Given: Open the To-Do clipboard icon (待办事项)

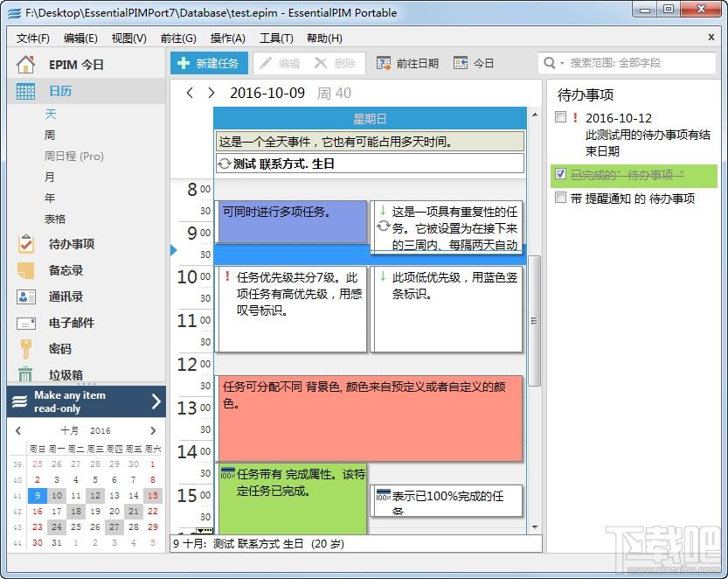Looking at the screenshot, I should click(x=25, y=243).
